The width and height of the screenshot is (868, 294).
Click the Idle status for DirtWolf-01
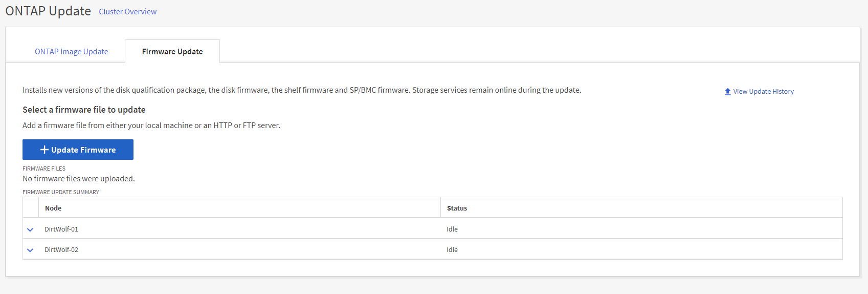452,229
